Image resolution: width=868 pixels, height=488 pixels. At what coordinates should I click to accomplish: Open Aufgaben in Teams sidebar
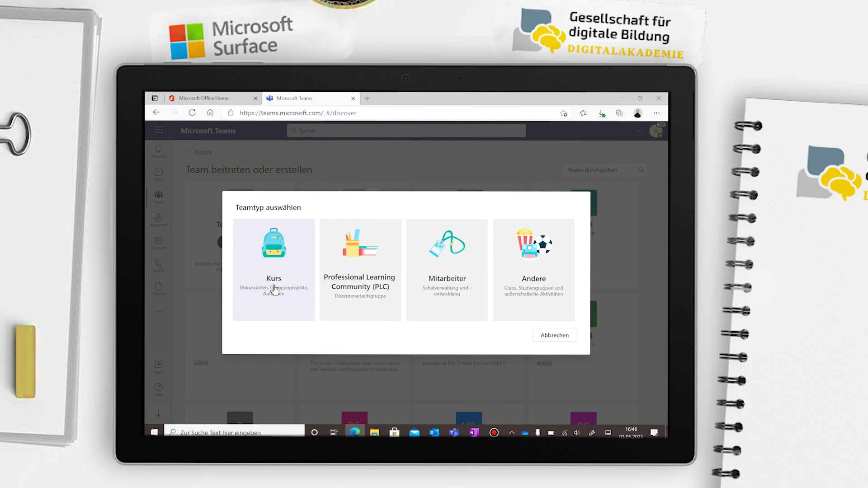159,220
